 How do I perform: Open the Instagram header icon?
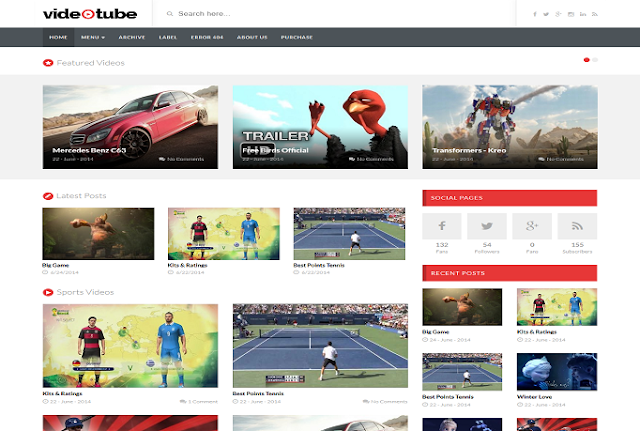(x=571, y=14)
